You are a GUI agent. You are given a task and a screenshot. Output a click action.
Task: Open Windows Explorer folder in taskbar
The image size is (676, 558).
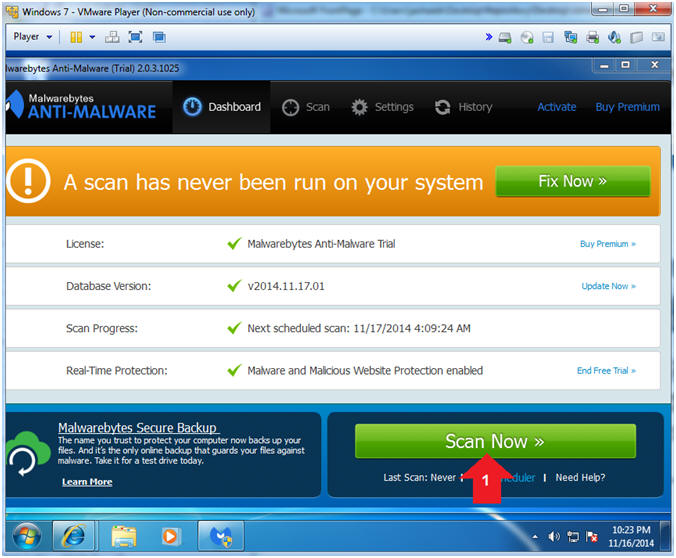tap(123, 536)
